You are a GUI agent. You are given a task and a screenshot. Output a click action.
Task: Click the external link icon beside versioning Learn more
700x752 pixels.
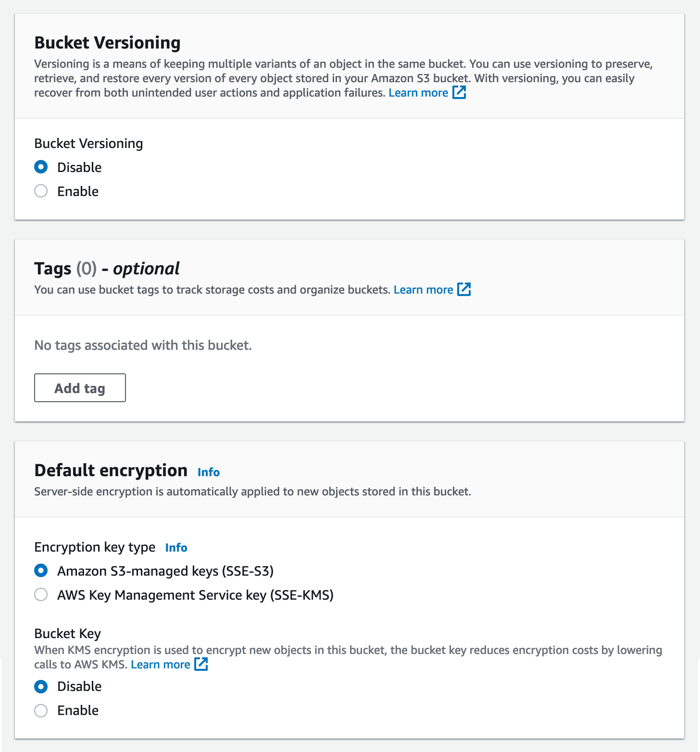tap(460, 92)
